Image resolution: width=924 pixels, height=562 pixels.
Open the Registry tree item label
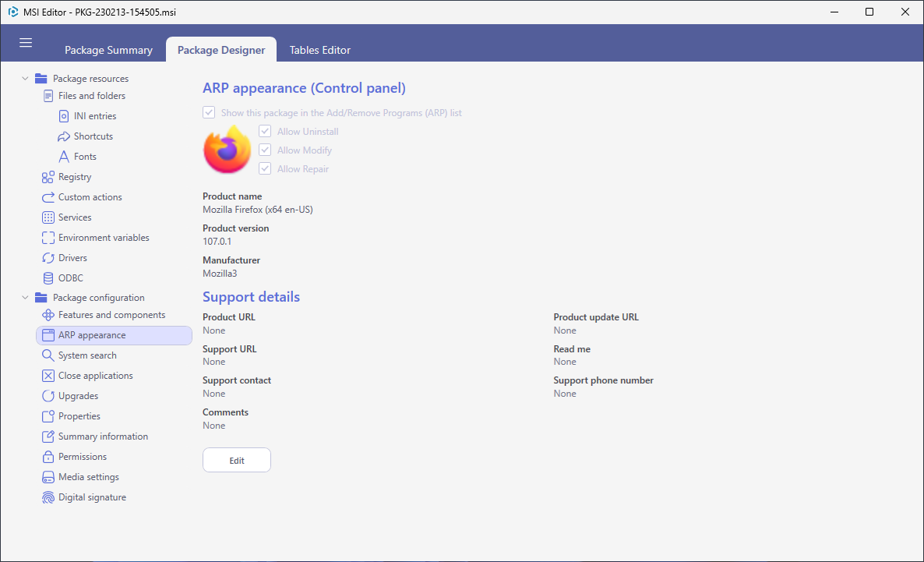pyautogui.click(x=75, y=177)
